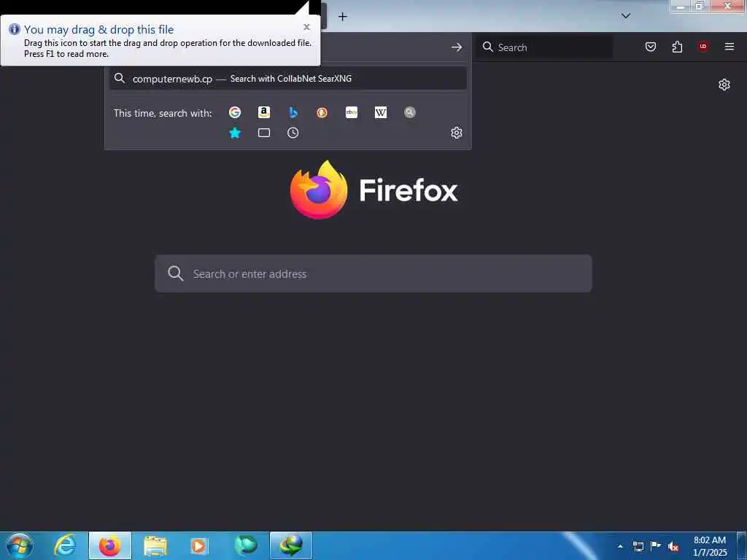The image size is (747, 560).
Task: Open Windows Explorer folder from taskbar
Action: [155, 546]
